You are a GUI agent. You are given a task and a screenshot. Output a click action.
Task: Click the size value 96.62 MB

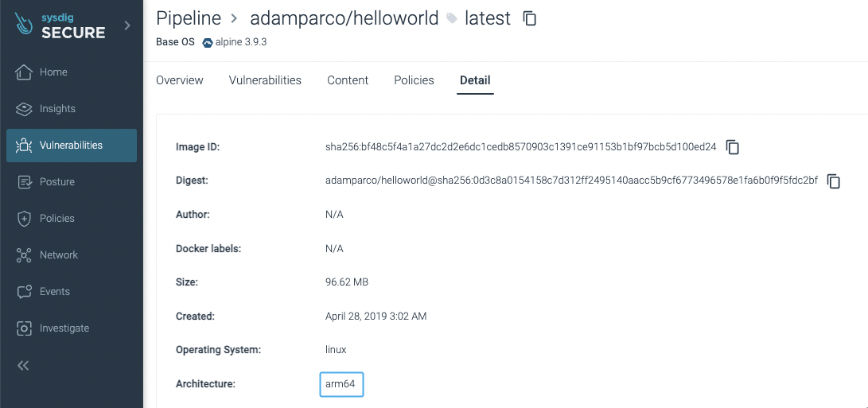tap(347, 282)
